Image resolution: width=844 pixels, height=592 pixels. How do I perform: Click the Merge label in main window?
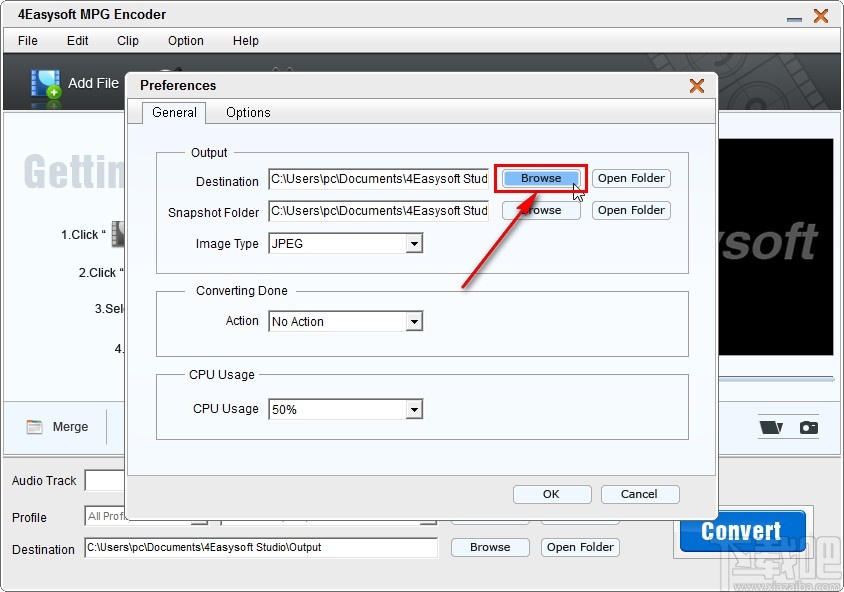coord(70,427)
